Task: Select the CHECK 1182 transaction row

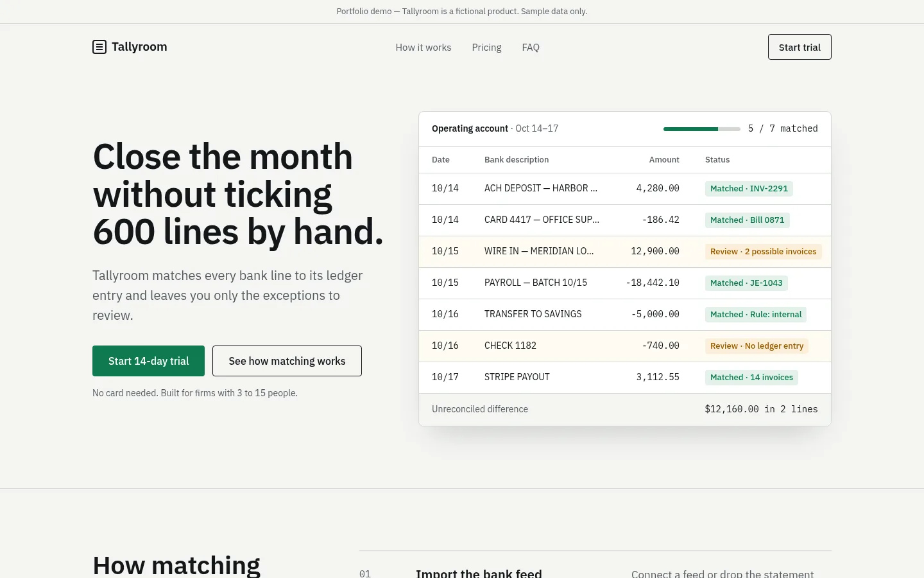Action: coord(625,346)
